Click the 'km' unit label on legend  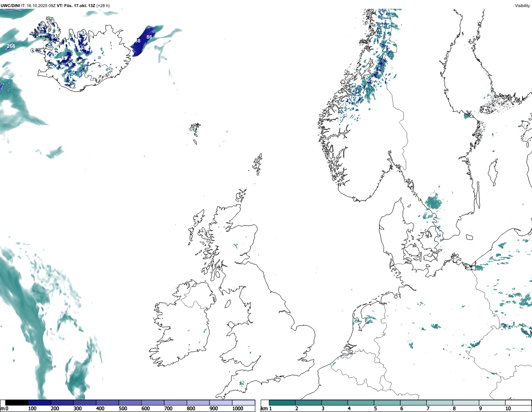pyautogui.click(x=264, y=409)
